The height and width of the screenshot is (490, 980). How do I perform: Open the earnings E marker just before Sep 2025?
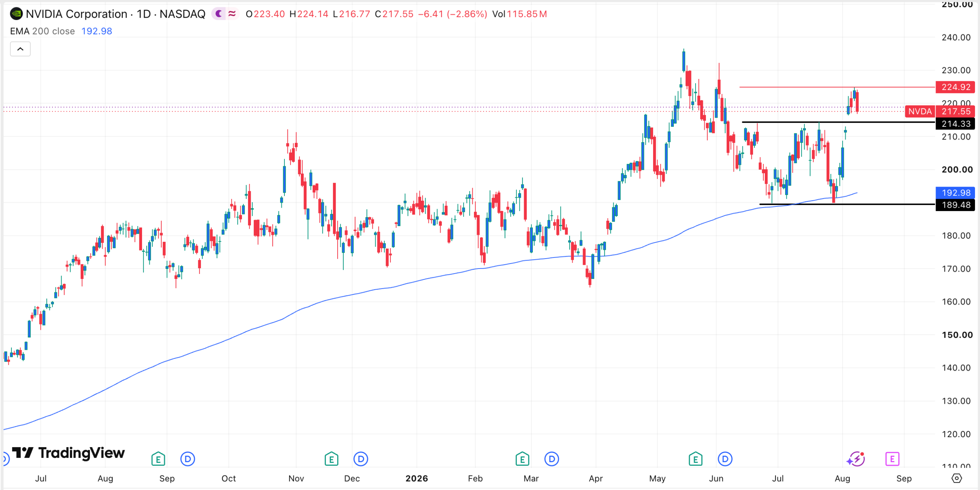tap(158, 459)
